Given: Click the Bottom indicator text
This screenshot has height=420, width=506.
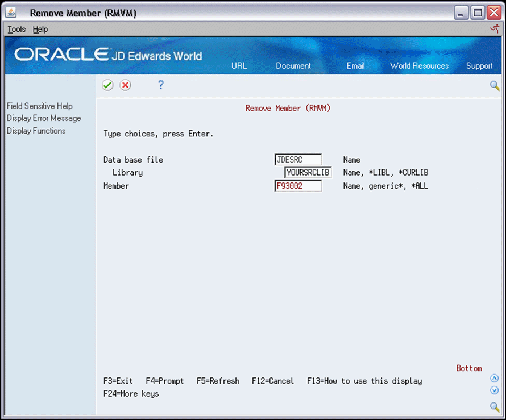Looking at the screenshot, I should point(469,368).
